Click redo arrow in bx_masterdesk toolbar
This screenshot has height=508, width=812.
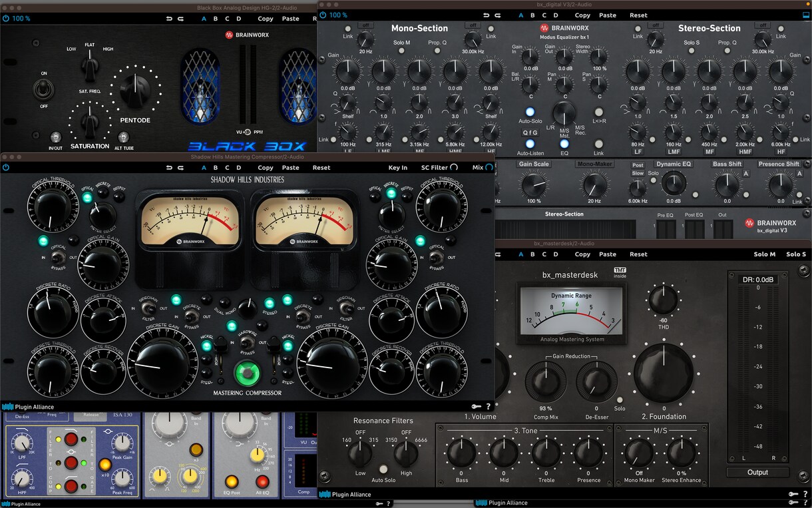coord(497,254)
